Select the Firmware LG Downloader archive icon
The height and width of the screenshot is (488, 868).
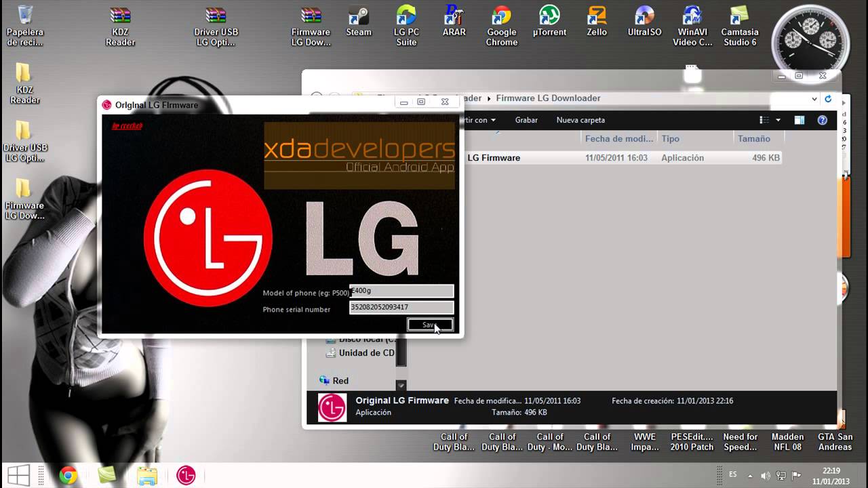point(311,26)
